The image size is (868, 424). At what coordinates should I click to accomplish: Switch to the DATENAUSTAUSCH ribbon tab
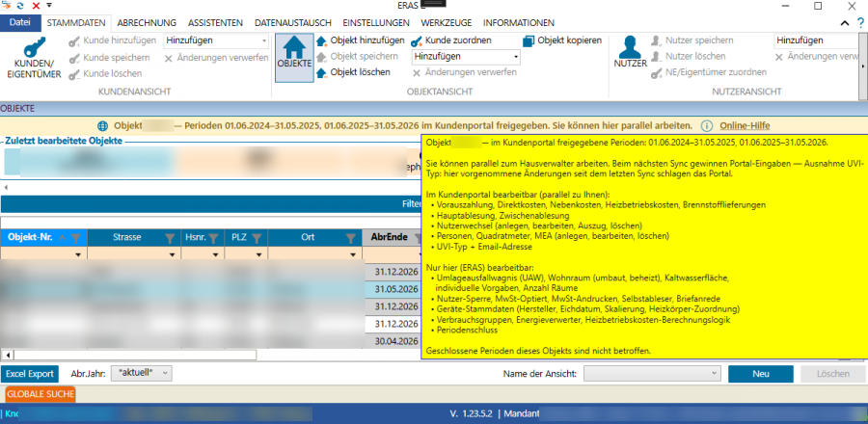pyautogui.click(x=293, y=23)
